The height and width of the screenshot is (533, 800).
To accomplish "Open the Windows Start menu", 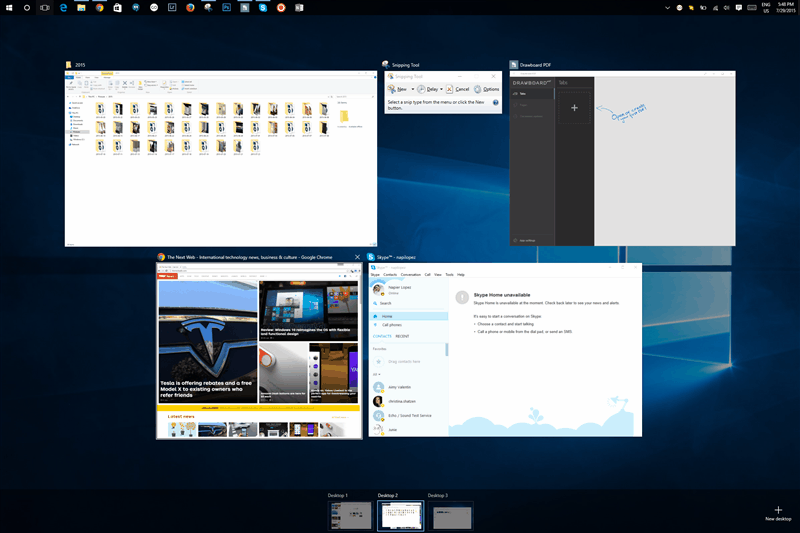I will 9,8.
